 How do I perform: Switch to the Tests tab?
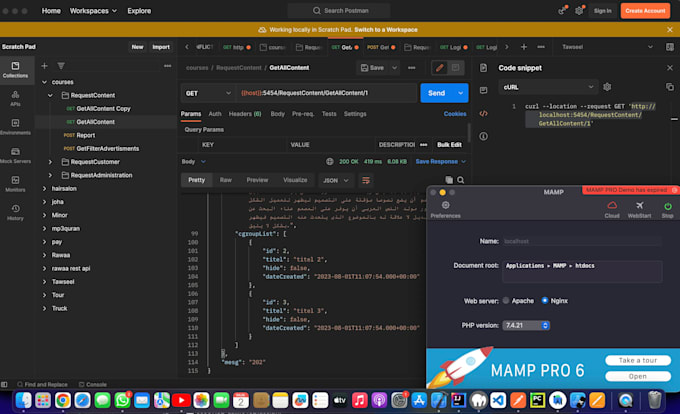329,114
